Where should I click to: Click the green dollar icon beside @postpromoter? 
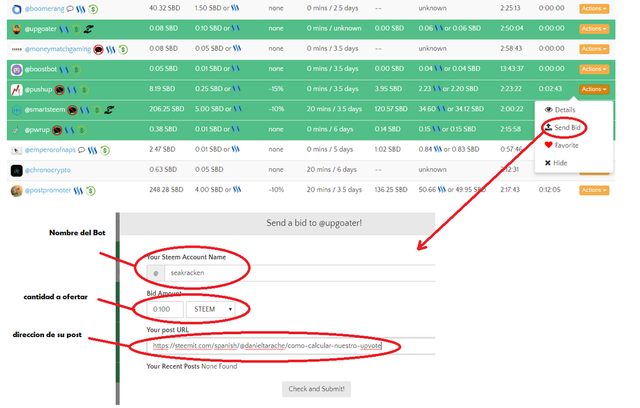point(91,191)
